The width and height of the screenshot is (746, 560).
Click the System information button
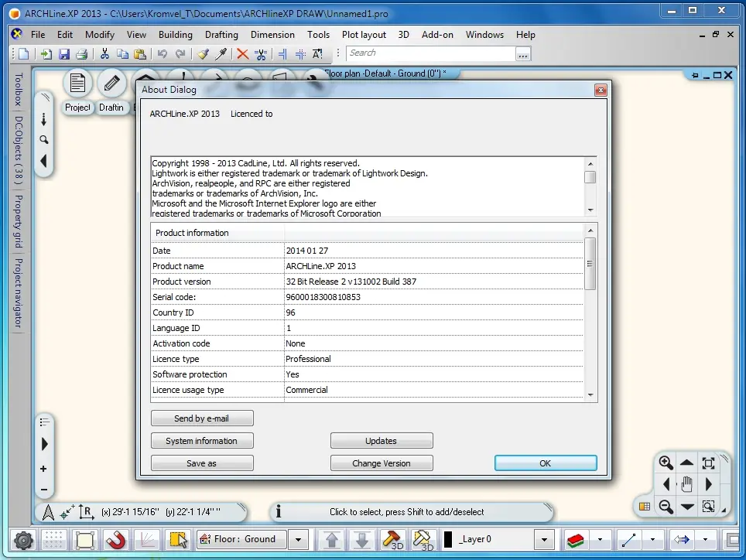click(x=202, y=441)
